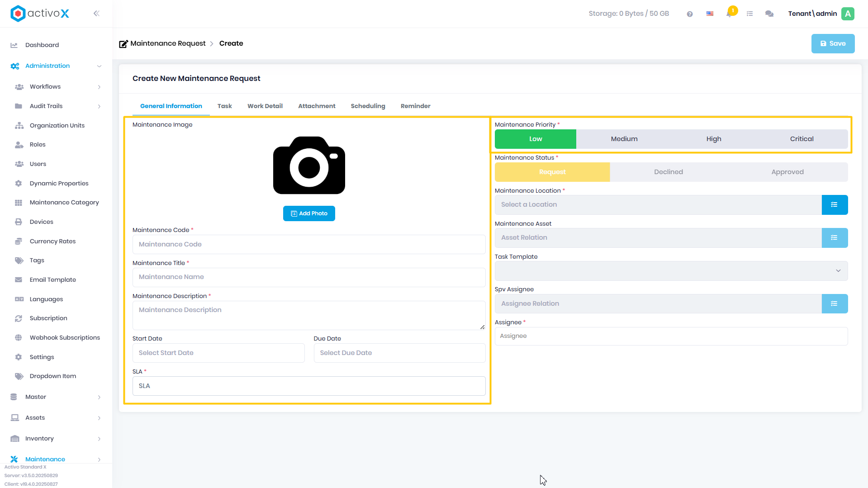The height and width of the screenshot is (488, 868).
Task: Collapse the sidebar with double-chevron icon
Action: coord(96,14)
